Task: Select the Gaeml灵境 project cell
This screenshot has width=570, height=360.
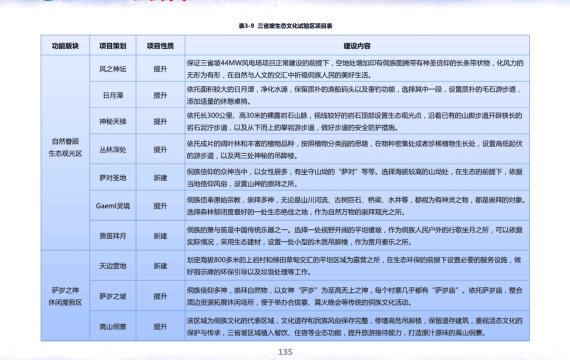Action: 113,206
